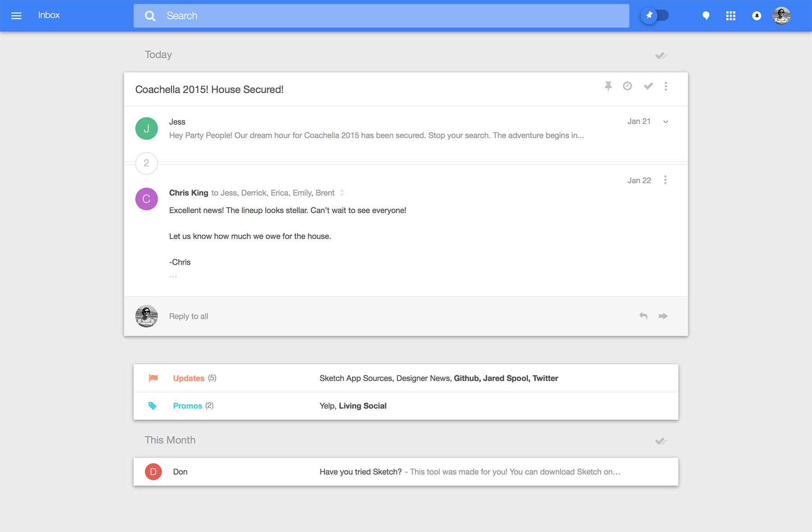Open the three-dot menu on Chris King's message
The height and width of the screenshot is (532, 812).
tap(665, 179)
